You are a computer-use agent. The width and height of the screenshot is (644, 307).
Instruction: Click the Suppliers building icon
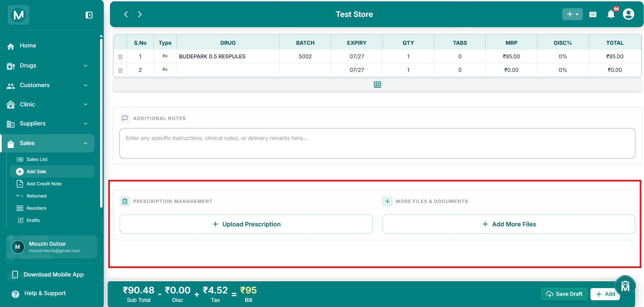coord(11,124)
